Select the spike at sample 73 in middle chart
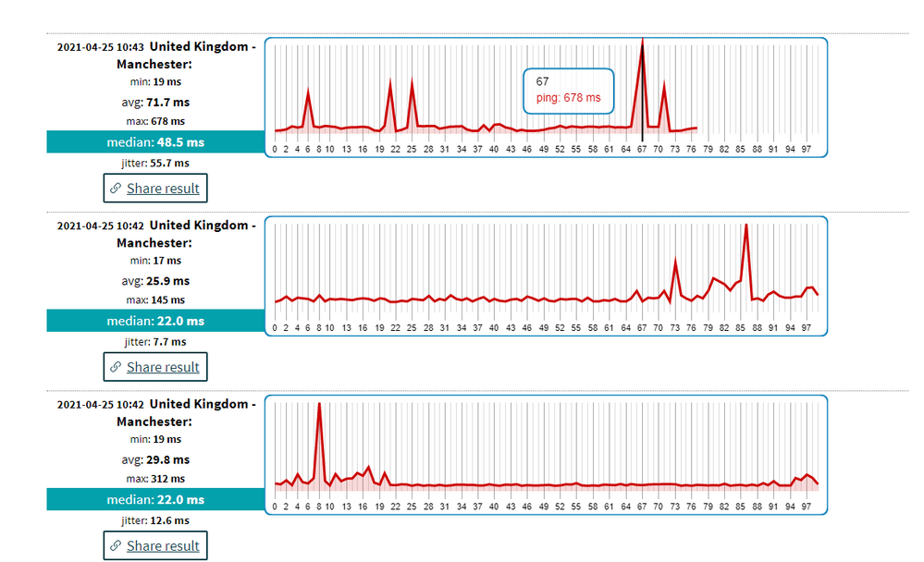924x562 pixels. 675,262
